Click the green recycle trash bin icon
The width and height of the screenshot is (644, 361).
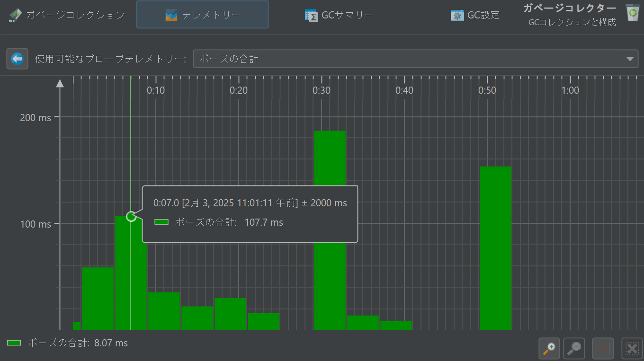pyautogui.click(x=632, y=13)
